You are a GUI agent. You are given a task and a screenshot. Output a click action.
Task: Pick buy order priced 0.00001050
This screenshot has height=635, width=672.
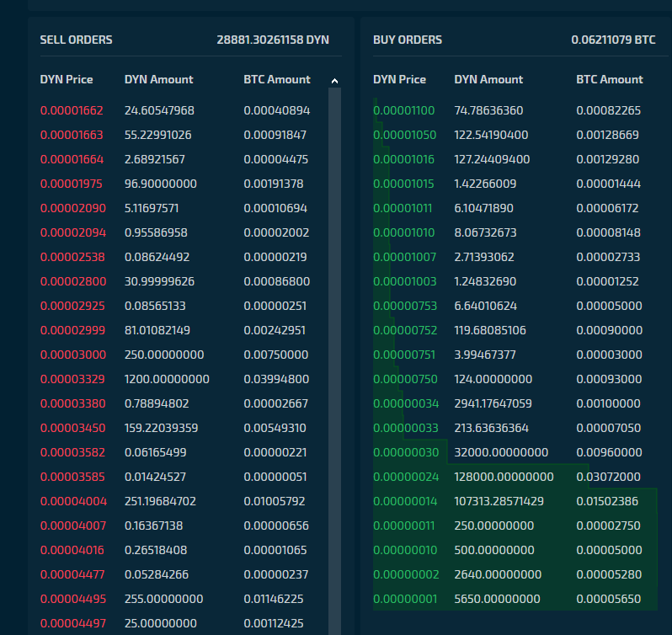515,135
